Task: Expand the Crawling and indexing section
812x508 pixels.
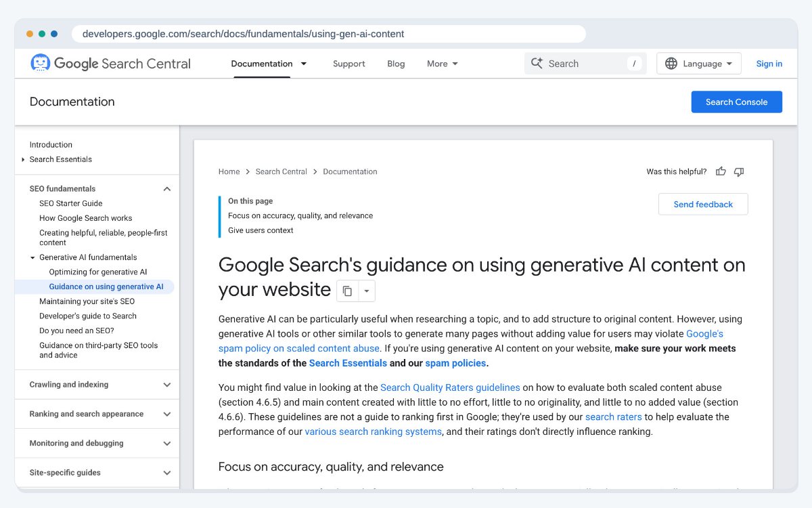Action: [167, 385]
